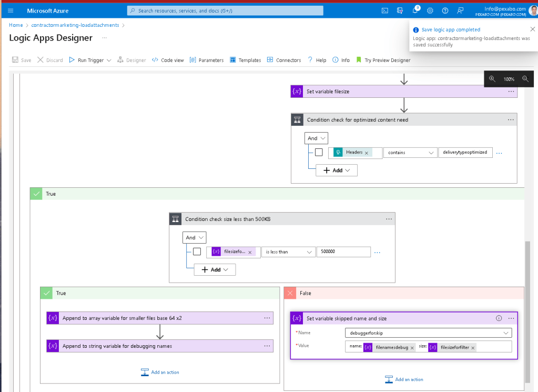This screenshot has width=538, height=392.
Task: Expand the Run Trigger dropdown arrow
Action: click(109, 60)
